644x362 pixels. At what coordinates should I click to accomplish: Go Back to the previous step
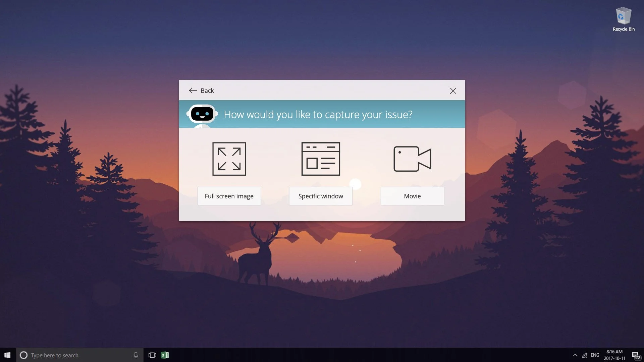click(x=201, y=90)
